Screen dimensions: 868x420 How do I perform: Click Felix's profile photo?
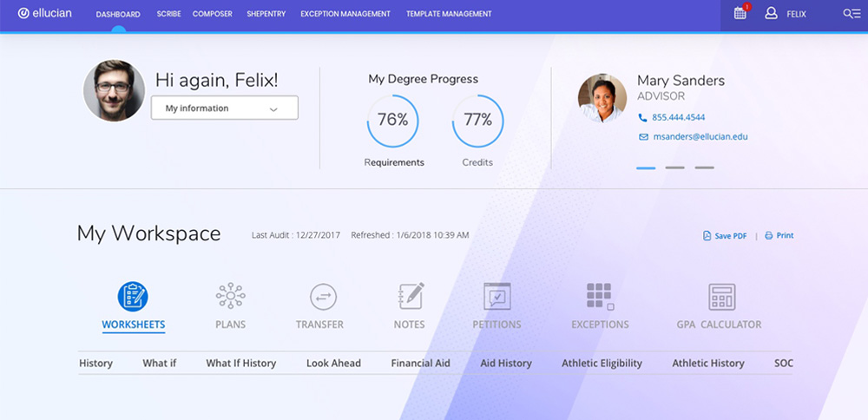114,90
